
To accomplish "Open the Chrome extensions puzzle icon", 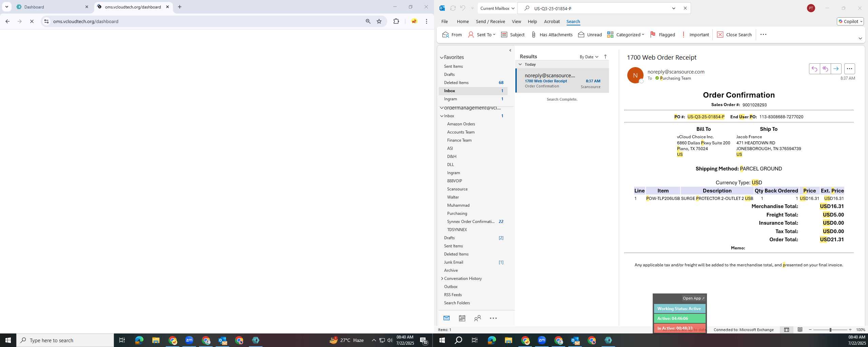I will 396,21.
